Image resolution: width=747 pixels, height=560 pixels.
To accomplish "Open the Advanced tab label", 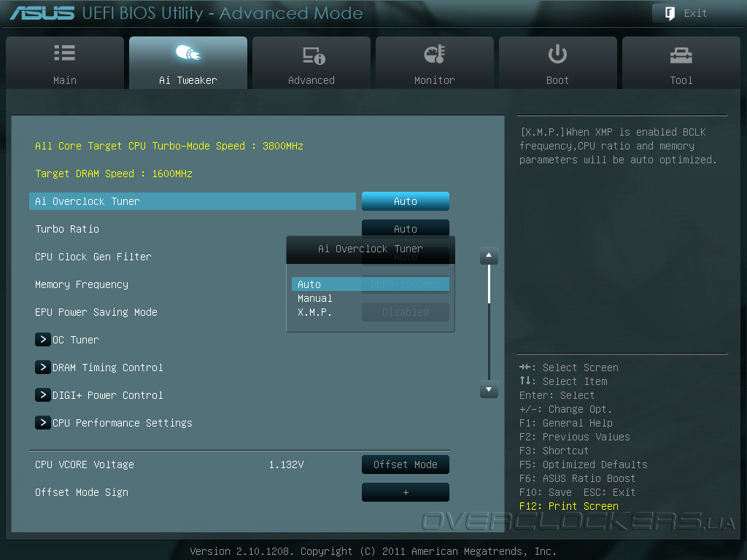I will pos(311,80).
